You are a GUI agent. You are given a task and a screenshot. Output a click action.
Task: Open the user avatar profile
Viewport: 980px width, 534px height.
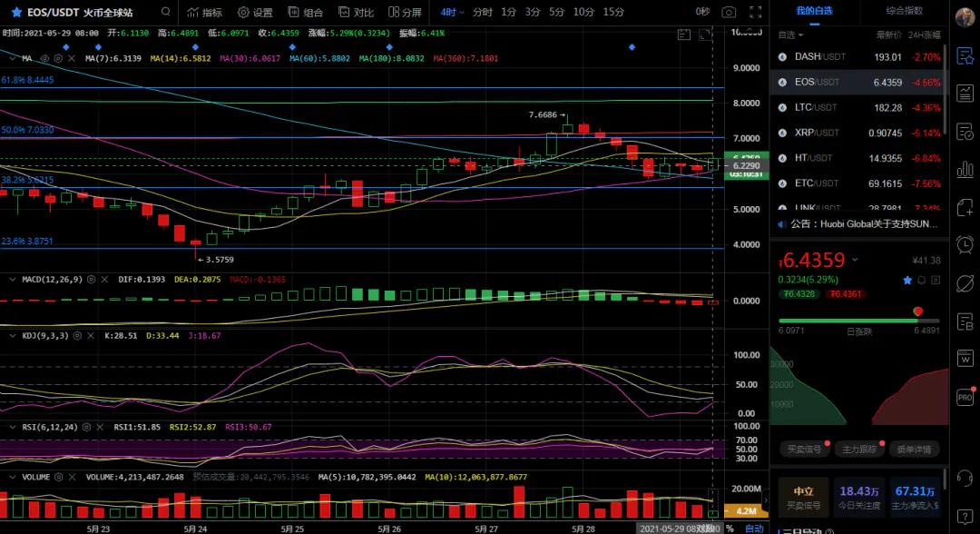(965, 18)
